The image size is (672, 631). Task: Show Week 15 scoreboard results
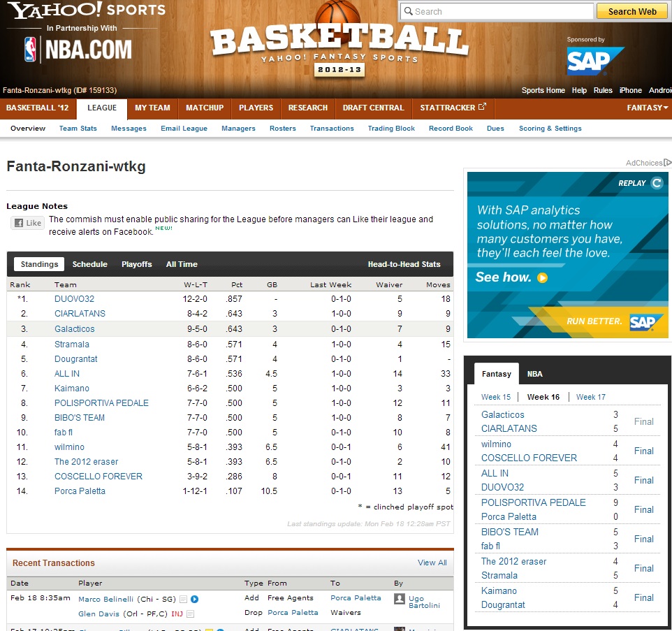(x=496, y=397)
